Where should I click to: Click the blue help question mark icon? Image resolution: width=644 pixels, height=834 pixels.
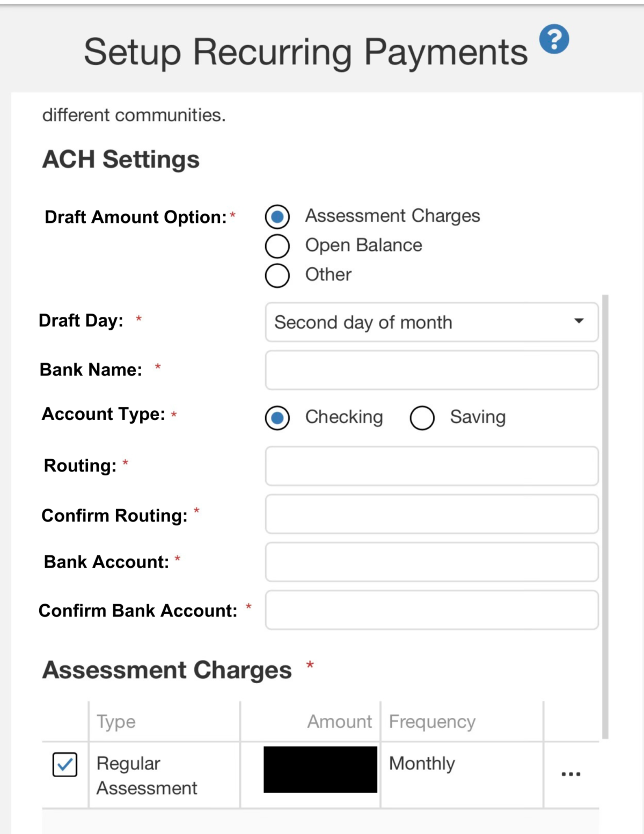coord(554,39)
